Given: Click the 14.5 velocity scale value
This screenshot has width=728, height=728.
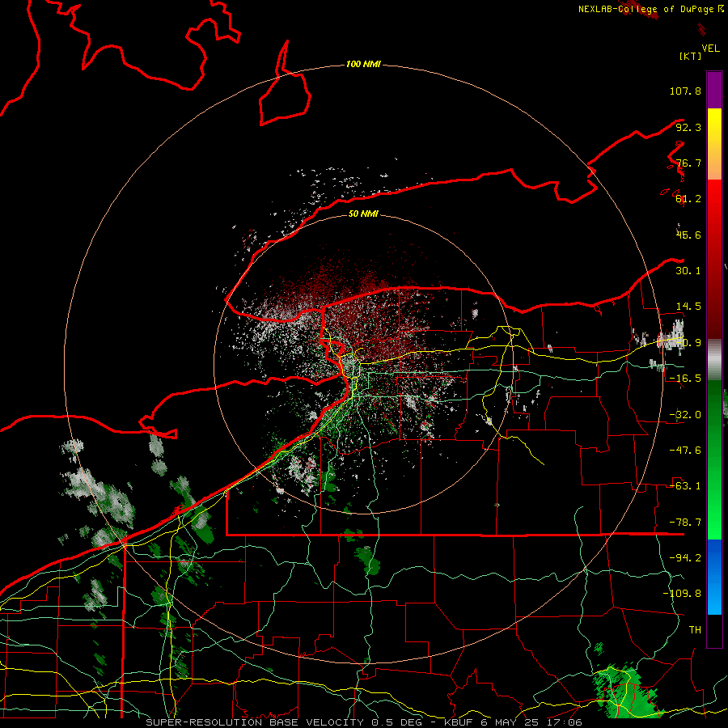Looking at the screenshot, I should pos(688,307).
